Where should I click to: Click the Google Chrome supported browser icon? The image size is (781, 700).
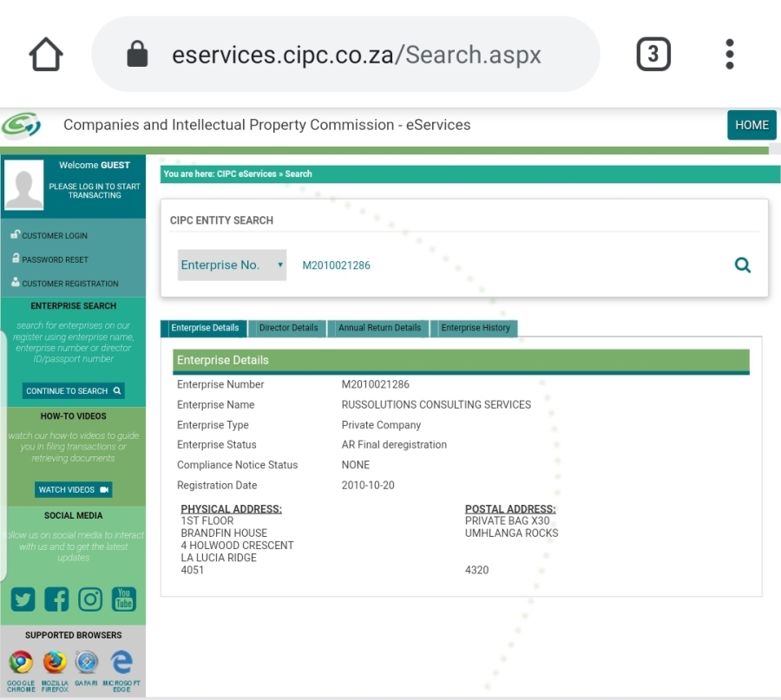21,664
